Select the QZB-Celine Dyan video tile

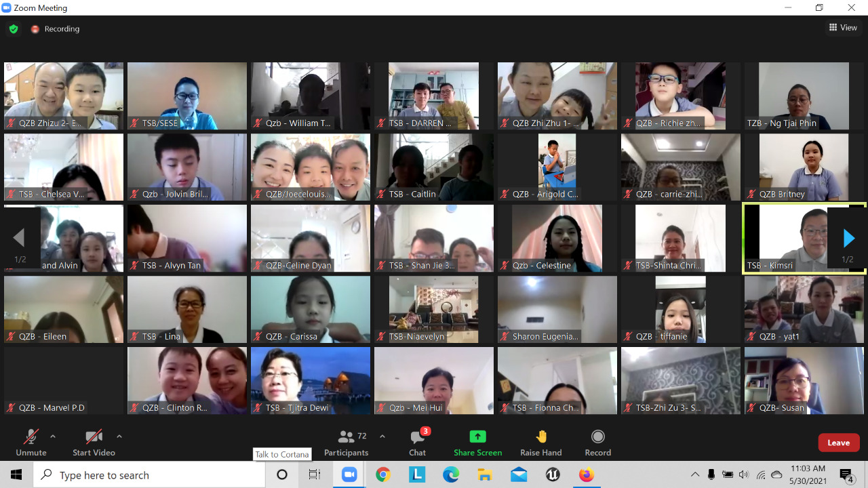coord(311,239)
